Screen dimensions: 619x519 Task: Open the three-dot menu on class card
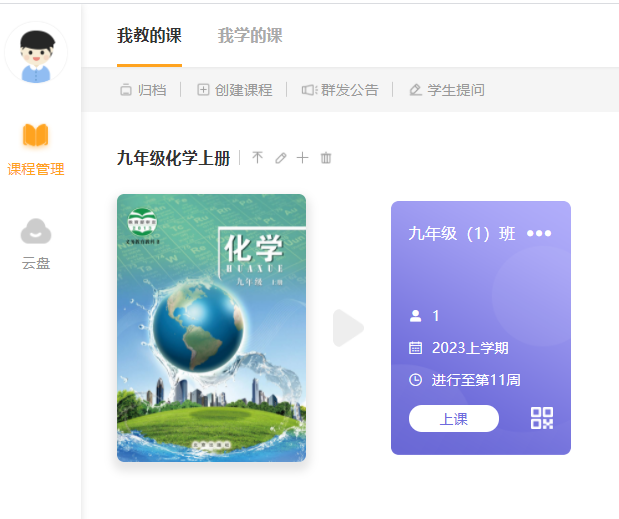pos(539,234)
